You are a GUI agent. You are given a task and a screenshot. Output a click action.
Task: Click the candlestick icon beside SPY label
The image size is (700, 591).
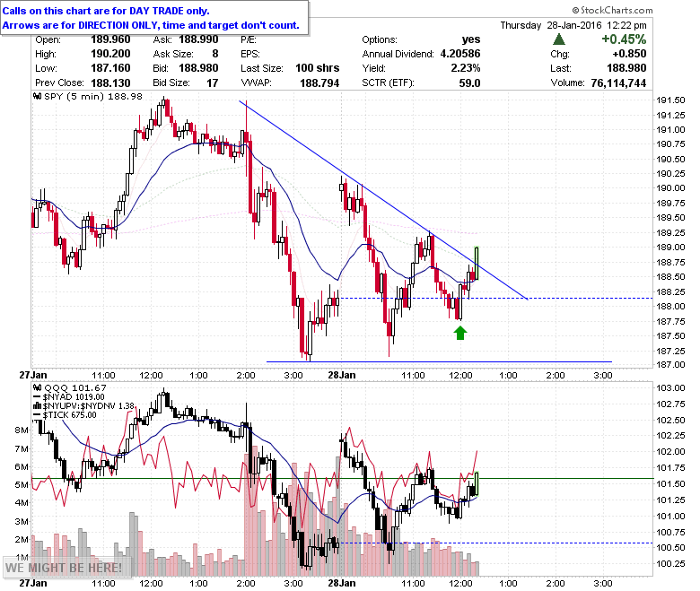38,96
